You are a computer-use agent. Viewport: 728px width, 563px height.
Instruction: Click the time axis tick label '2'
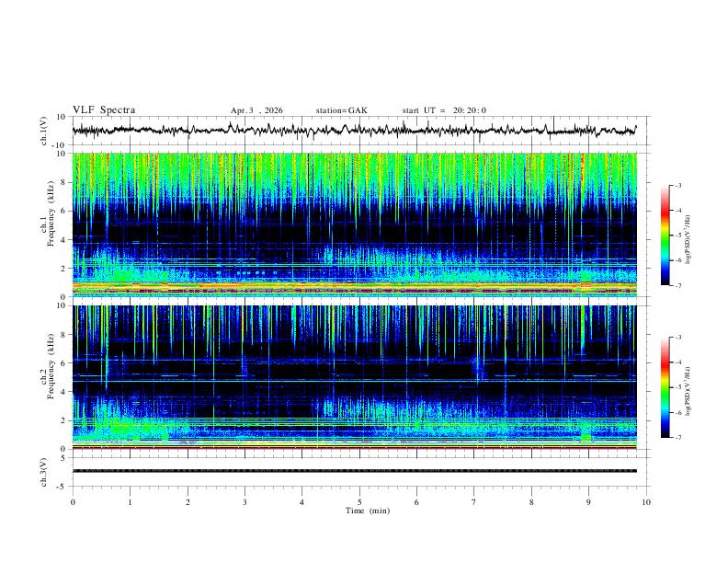coord(188,502)
